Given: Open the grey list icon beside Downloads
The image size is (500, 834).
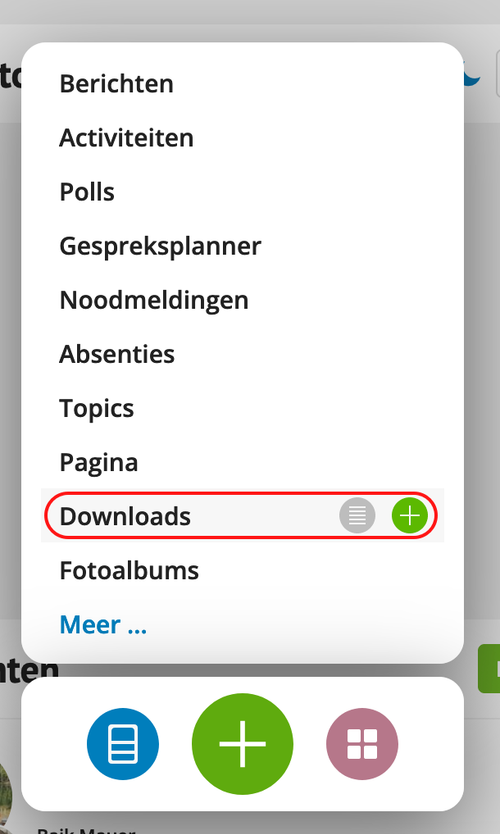Looking at the screenshot, I should pos(357,515).
